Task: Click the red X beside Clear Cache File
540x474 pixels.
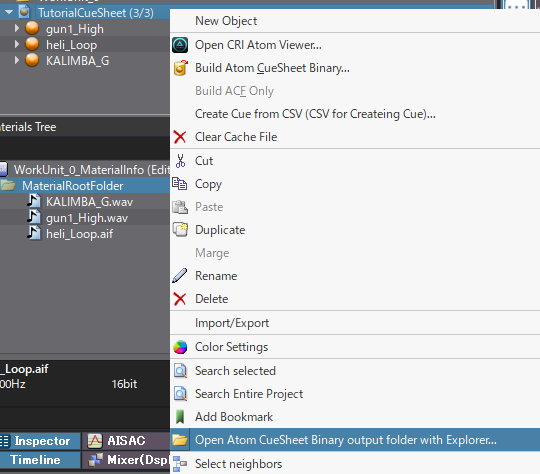Action: point(180,137)
